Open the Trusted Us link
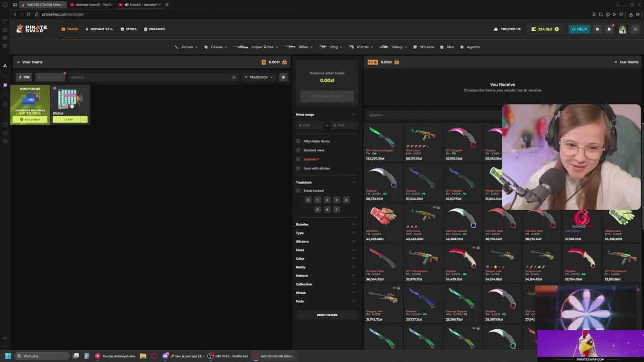This screenshot has height=362, width=644. (x=508, y=29)
